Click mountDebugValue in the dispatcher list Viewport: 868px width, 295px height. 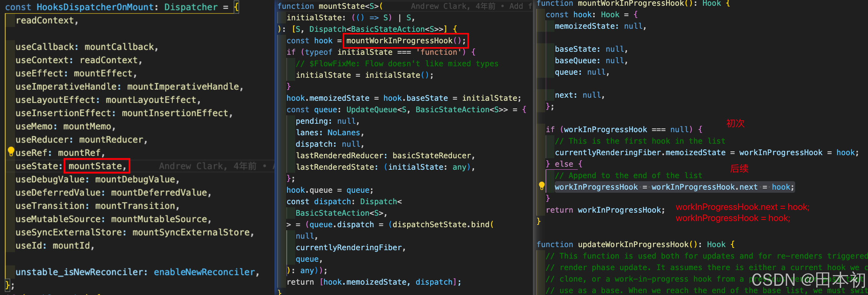[x=135, y=179]
